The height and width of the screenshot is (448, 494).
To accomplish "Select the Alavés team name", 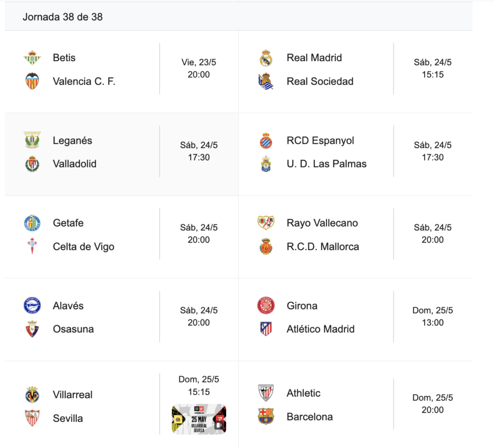I will [68, 306].
